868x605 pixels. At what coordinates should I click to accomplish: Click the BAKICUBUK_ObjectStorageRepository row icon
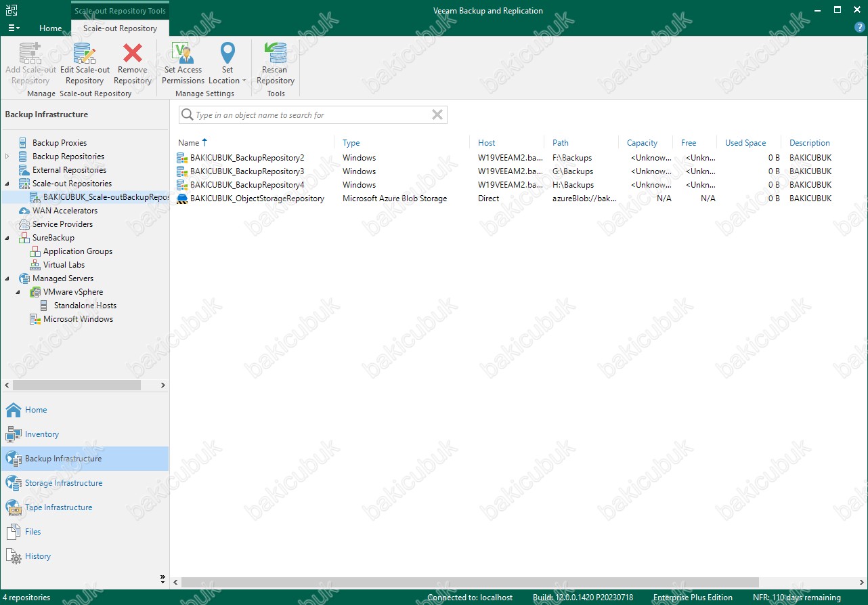(181, 199)
